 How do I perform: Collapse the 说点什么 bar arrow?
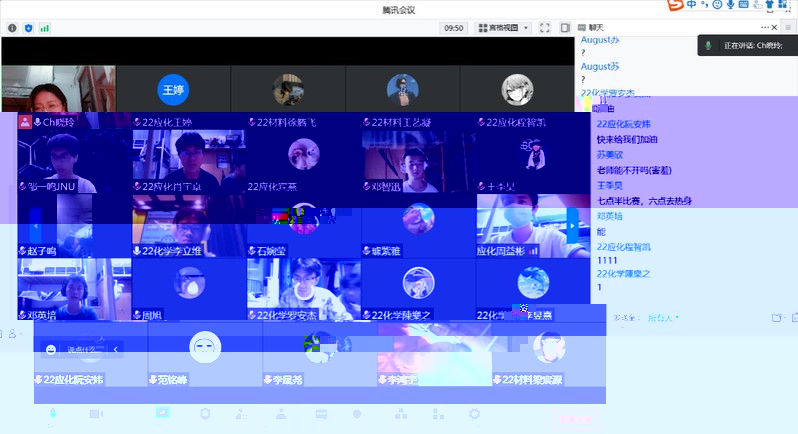click(116, 349)
